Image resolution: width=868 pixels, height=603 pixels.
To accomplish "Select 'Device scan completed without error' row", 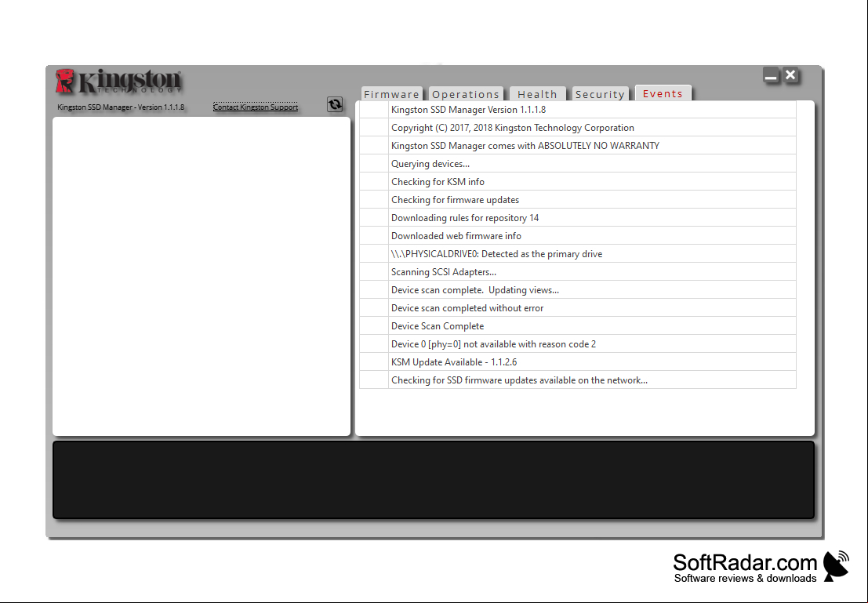I will tap(577, 308).
